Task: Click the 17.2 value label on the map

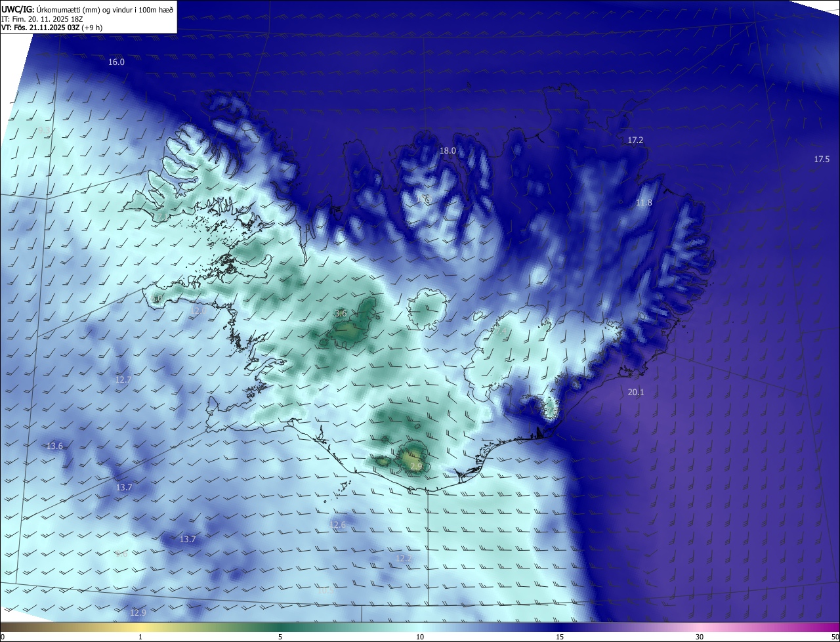Action: click(635, 140)
